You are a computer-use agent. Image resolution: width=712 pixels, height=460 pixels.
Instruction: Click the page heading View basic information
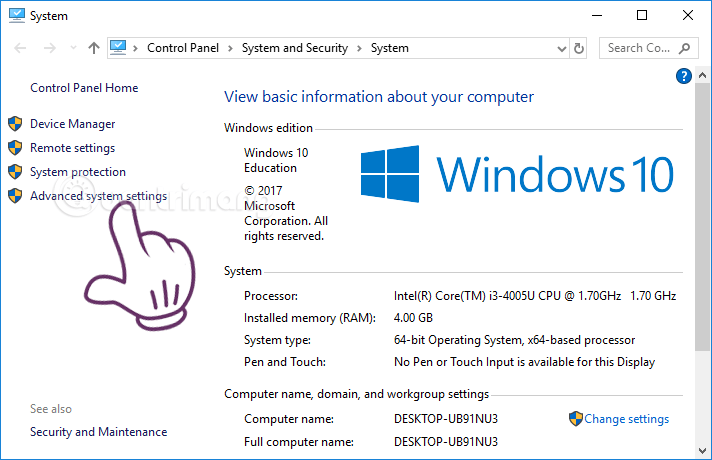(379, 97)
